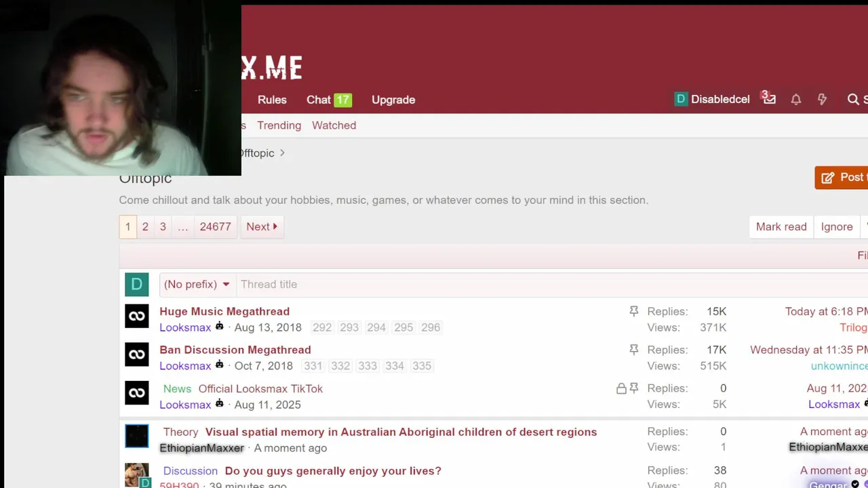This screenshot has width=868, height=488.
Task: Click Mark read button
Action: (781, 226)
